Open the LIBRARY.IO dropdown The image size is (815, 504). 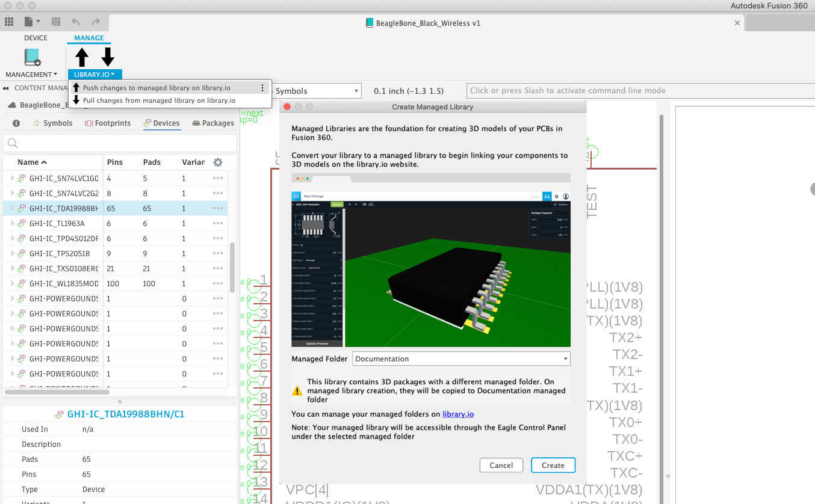coord(95,75)
